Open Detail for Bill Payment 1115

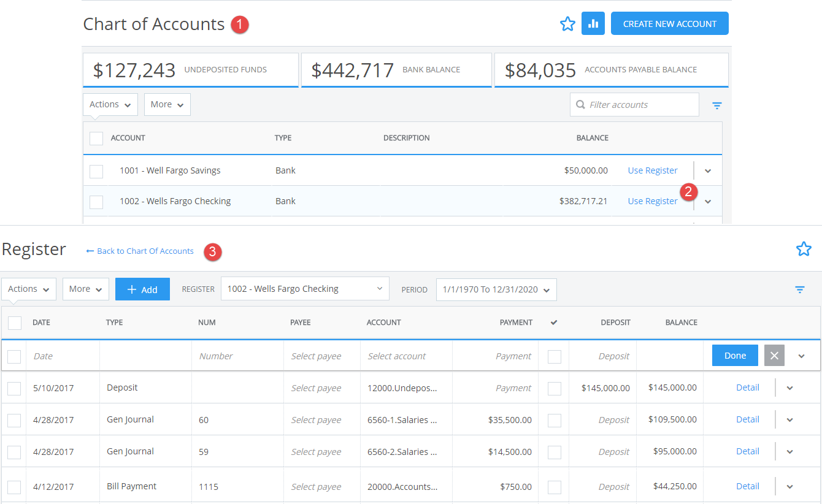(x=748, y=486)
